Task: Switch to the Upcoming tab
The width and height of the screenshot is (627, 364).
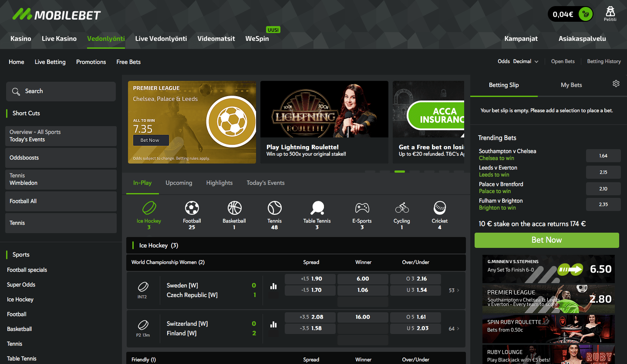Action: pyautogui.click(x=179, y=183)
